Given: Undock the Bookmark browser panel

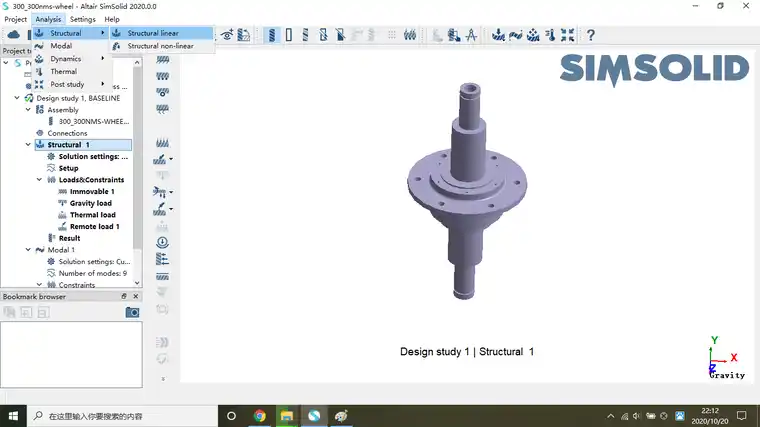Looking at the screenshot, I should click(x=124, y=296).
